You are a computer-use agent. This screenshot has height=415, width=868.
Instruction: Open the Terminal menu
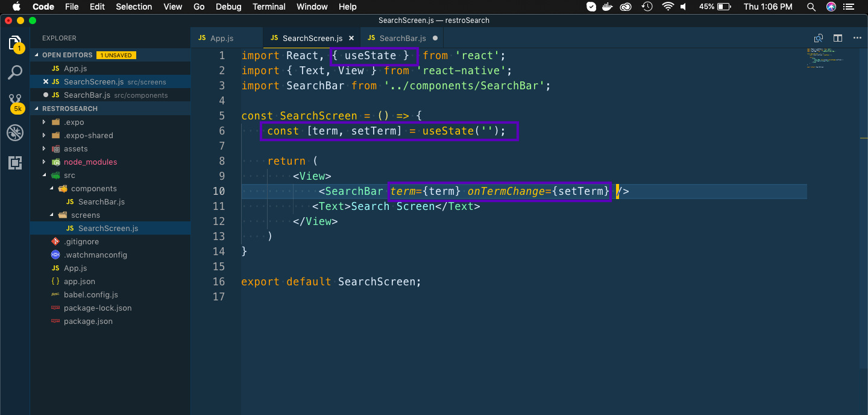tap(269, 7)
